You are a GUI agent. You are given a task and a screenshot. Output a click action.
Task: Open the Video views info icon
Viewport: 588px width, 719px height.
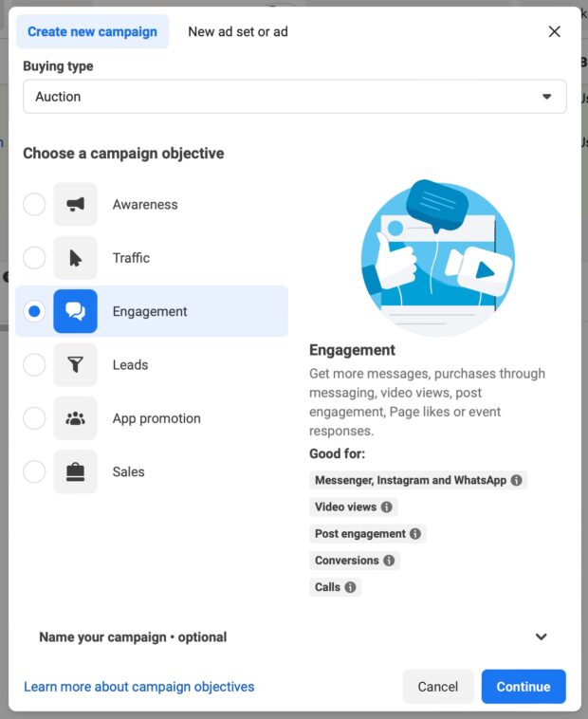386,507
